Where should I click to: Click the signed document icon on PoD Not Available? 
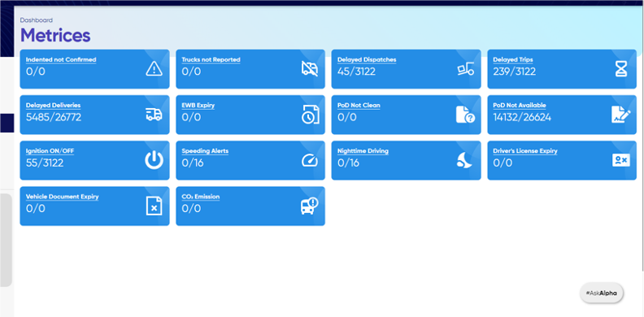coord(621,115)
